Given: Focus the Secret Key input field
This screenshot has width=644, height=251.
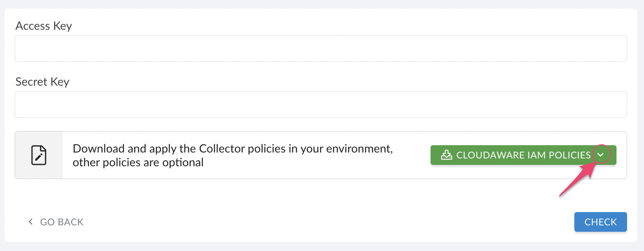Looking at the screenshot, I should click(321, 104).
